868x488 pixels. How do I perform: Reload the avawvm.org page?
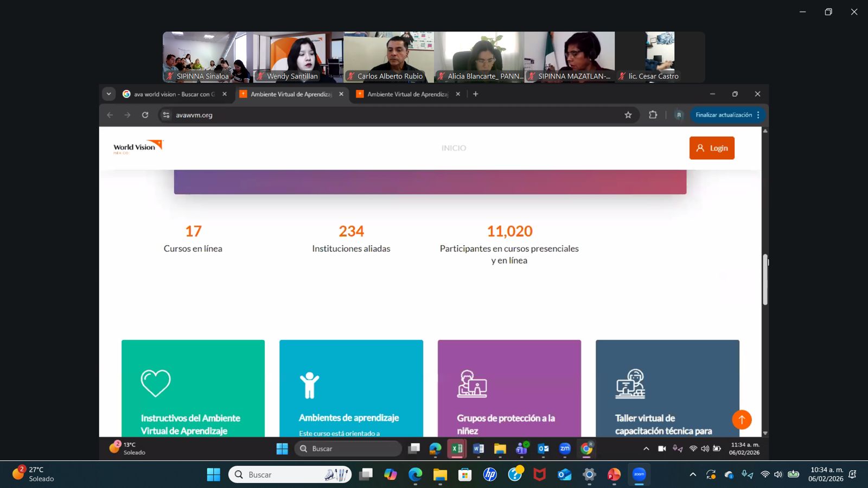coord(145,115)
